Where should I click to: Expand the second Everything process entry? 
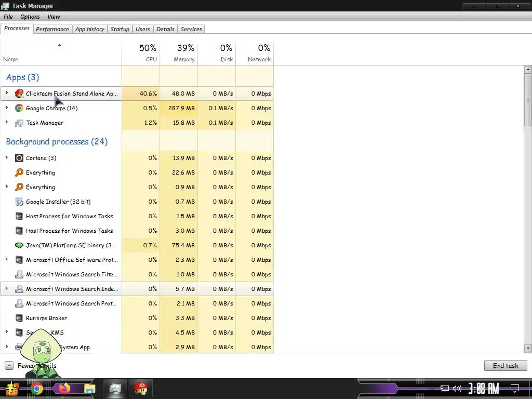tap(6, 187)
